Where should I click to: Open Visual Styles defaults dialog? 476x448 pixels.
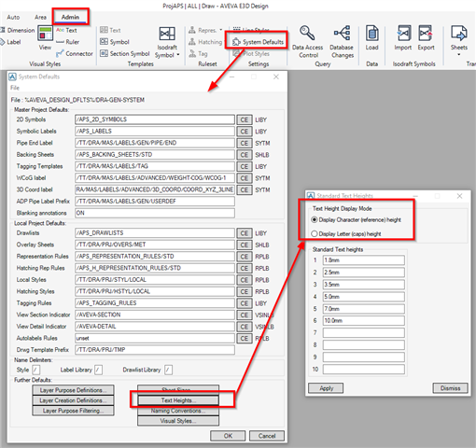[178, 421]
